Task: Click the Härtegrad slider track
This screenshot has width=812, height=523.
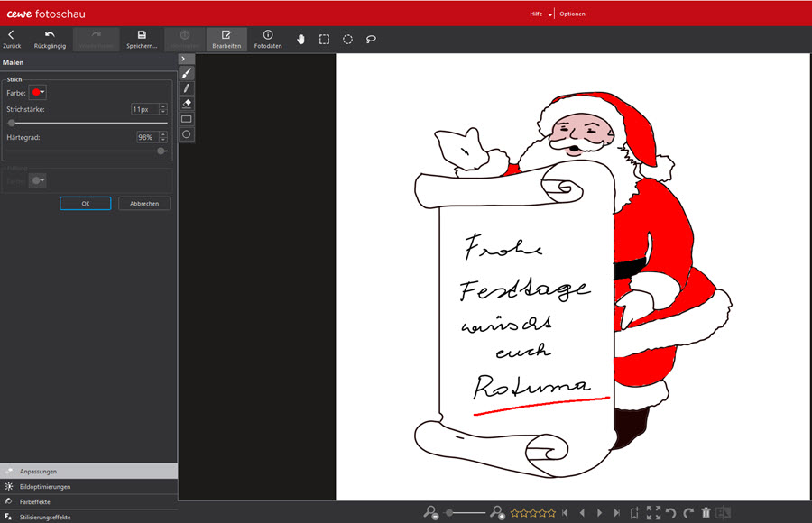Action: click(x=87, y=151)
